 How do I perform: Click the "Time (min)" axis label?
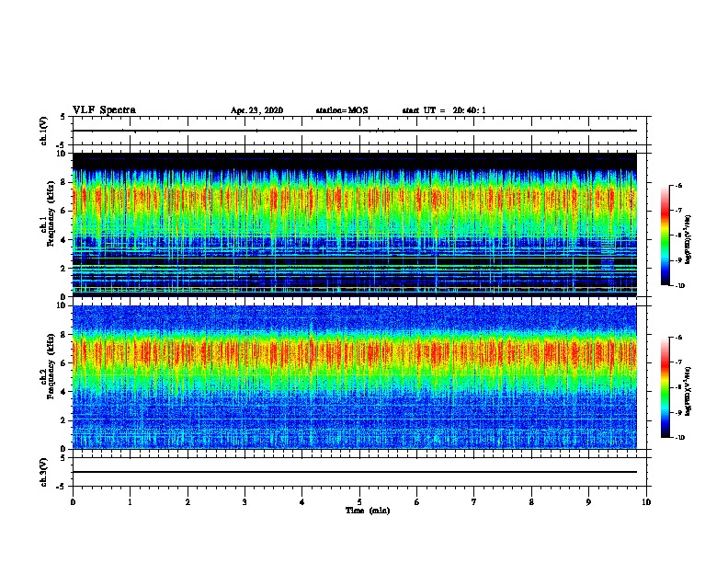pos(368,511)
